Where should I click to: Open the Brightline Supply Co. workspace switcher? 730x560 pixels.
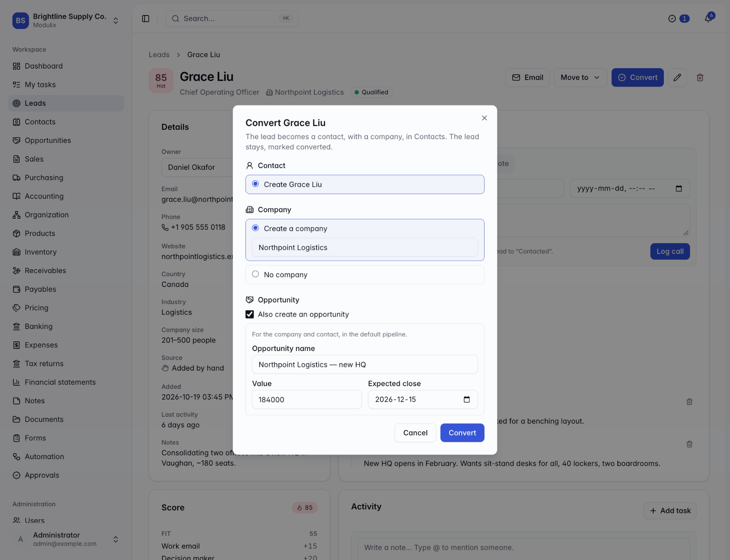(66, 20)
